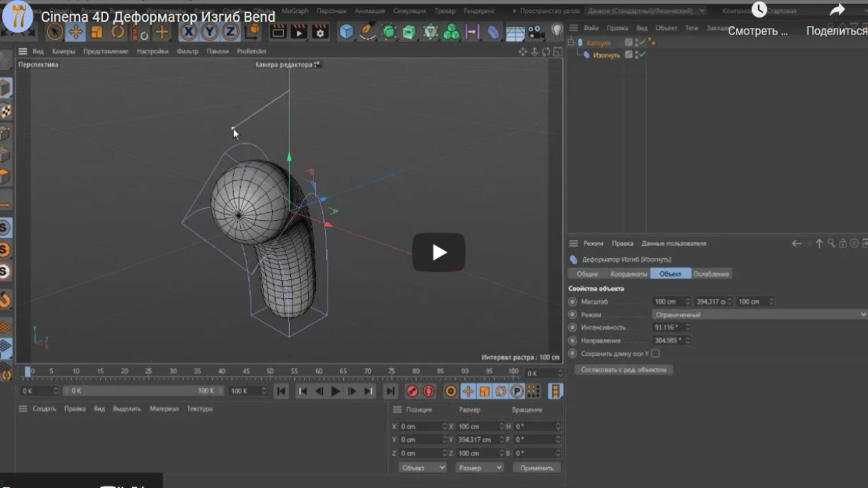Open the MoGraph main menu
Screen dimensions: 868x488
295,11
